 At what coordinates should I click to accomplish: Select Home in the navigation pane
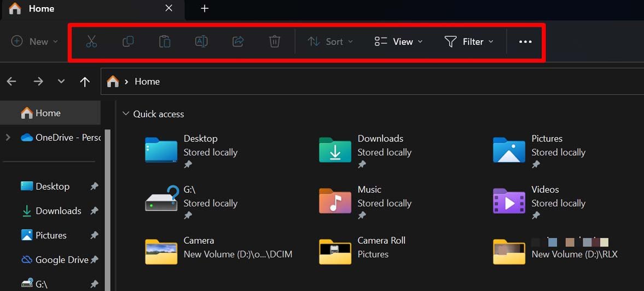tap(48, 113)
